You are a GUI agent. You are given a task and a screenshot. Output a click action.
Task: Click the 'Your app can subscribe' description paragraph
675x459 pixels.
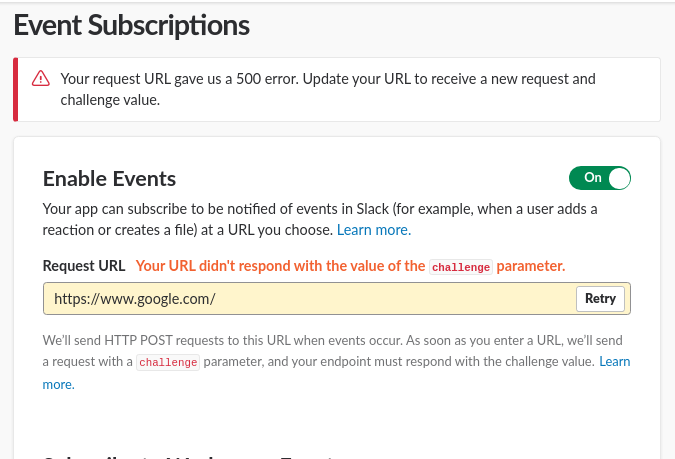(320, 219)
